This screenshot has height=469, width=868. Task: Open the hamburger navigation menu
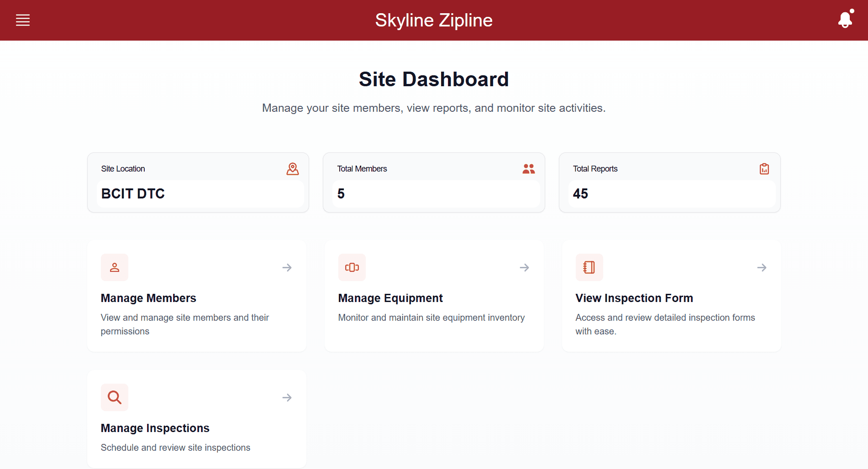[23, 20]
